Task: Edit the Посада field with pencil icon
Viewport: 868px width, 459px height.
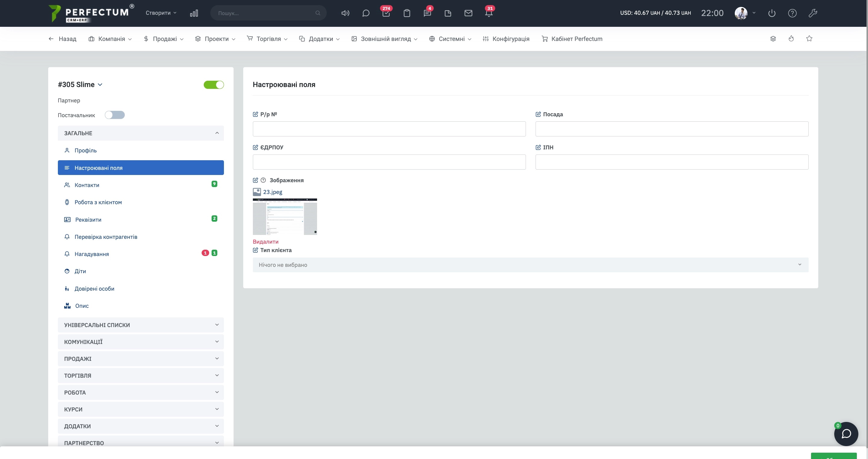Action: (x=538, y=114)
